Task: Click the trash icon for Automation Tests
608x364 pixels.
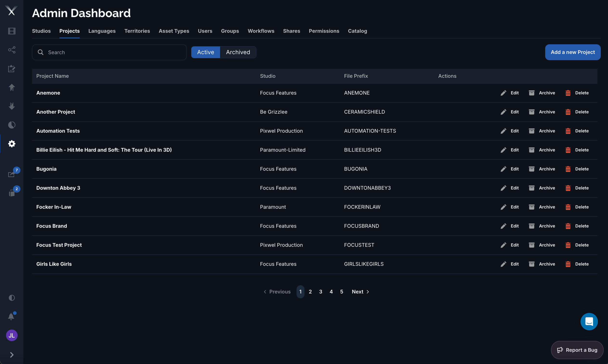Action: 568,131
